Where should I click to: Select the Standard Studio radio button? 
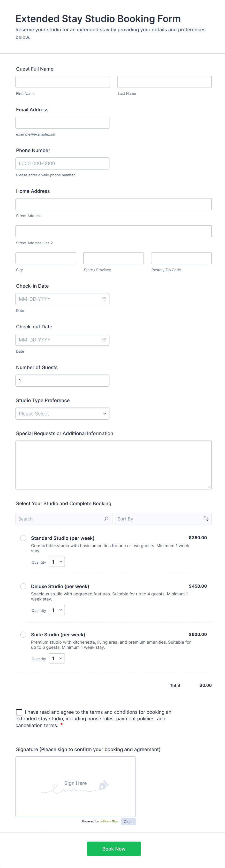[x=23, y=538]
